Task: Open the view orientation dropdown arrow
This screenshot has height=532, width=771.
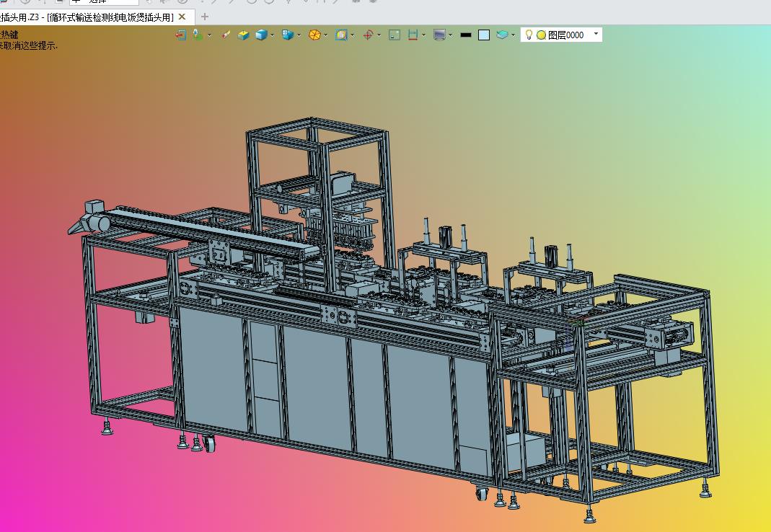Action: (299, 35)
